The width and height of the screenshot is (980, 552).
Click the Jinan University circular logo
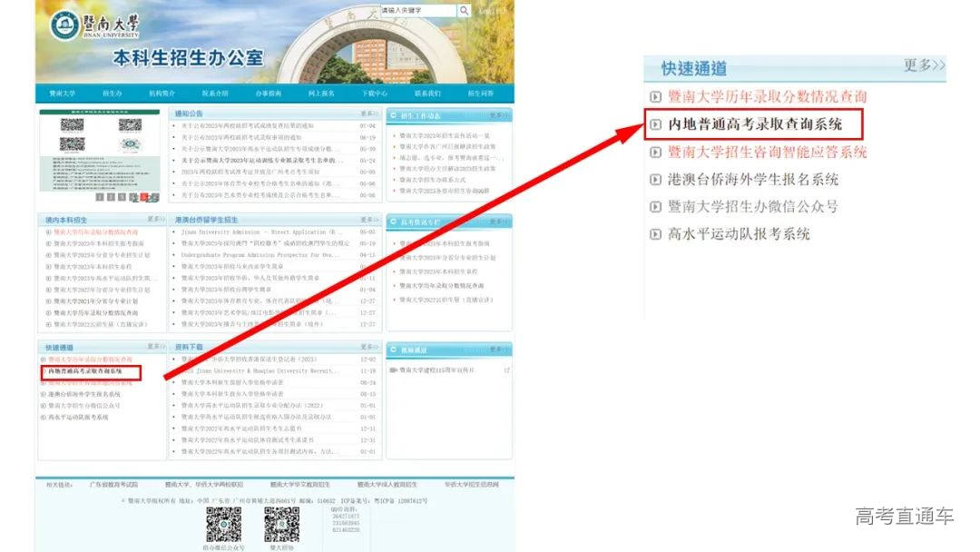pyautogui.click(x=66, y=27)
